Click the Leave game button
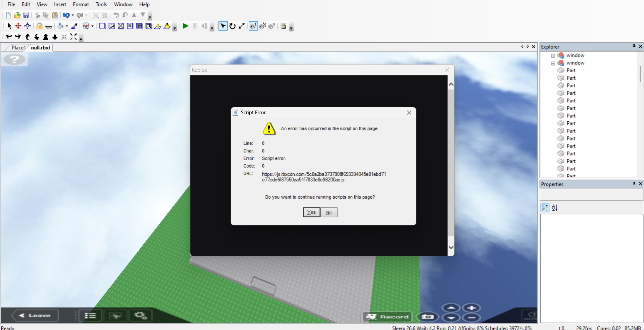The height and width of the screenshot is (330, 644). [x=35, y=316]
